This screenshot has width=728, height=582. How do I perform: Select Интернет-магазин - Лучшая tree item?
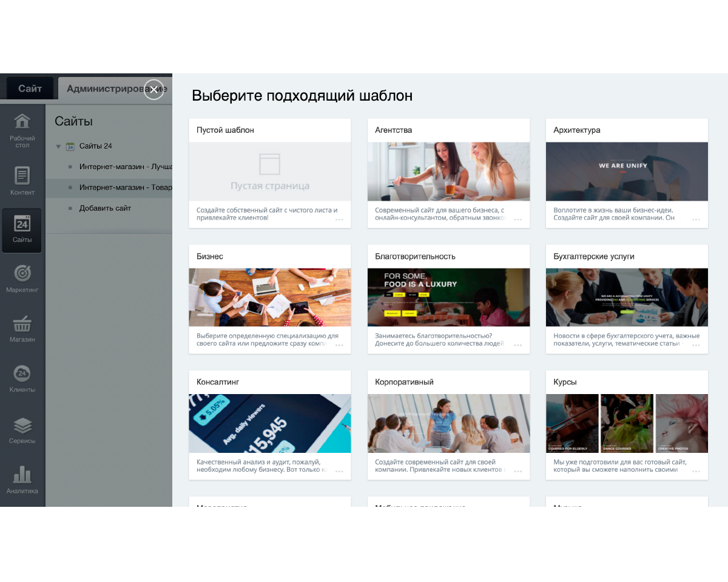[125, 166]
